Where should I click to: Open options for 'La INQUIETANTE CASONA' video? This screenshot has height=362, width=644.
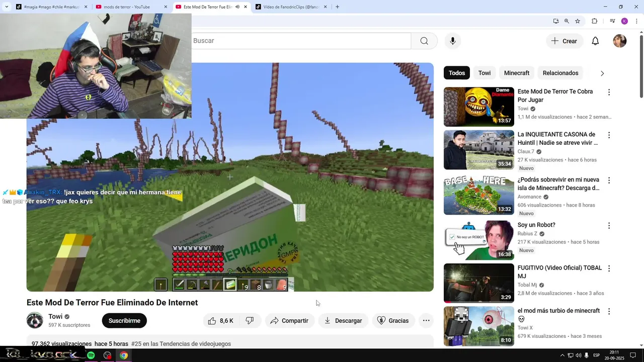[609, 135]
